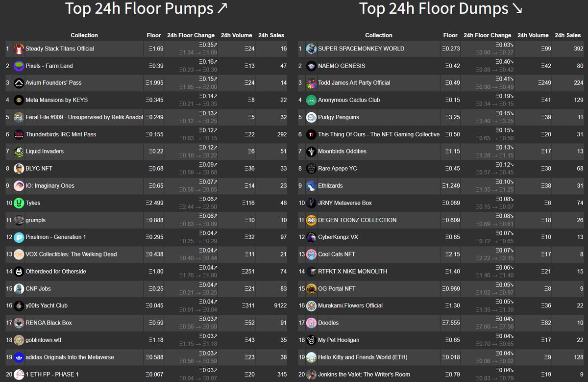588x382 pixels.
Task: Click Steady Stack Titans floor Ξ1.69
Action: tap(156, 49)
